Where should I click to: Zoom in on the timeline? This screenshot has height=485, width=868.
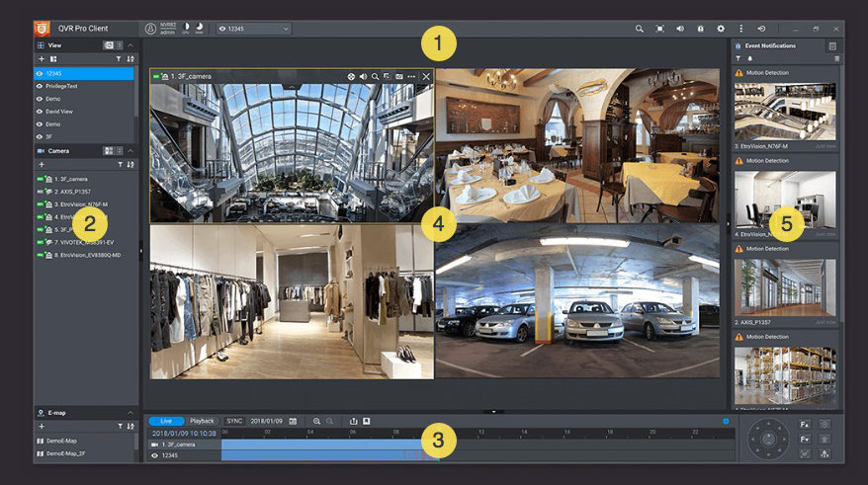coord(316,421)
